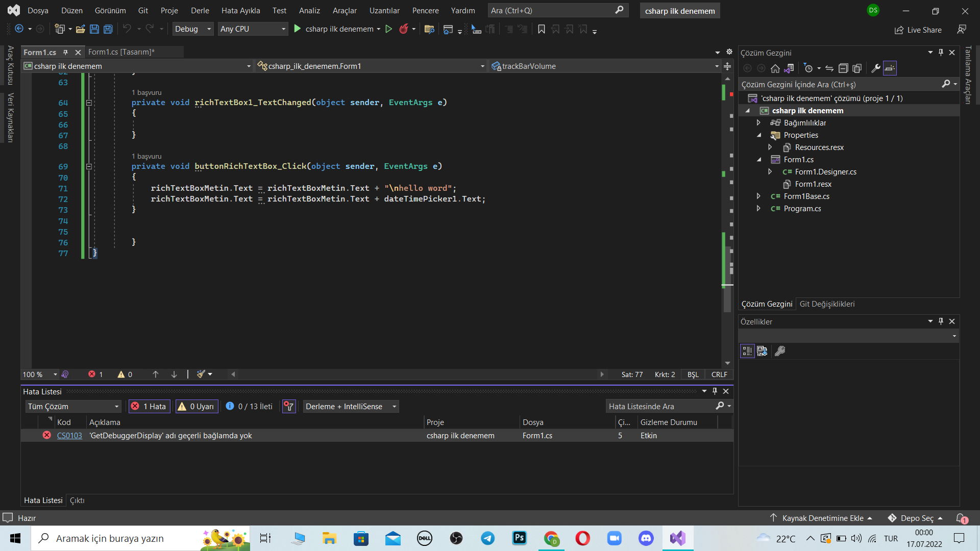Toggle the 0 Uyarı warnings filter
The height and width of the screenshot is (551, 980).
196,406
